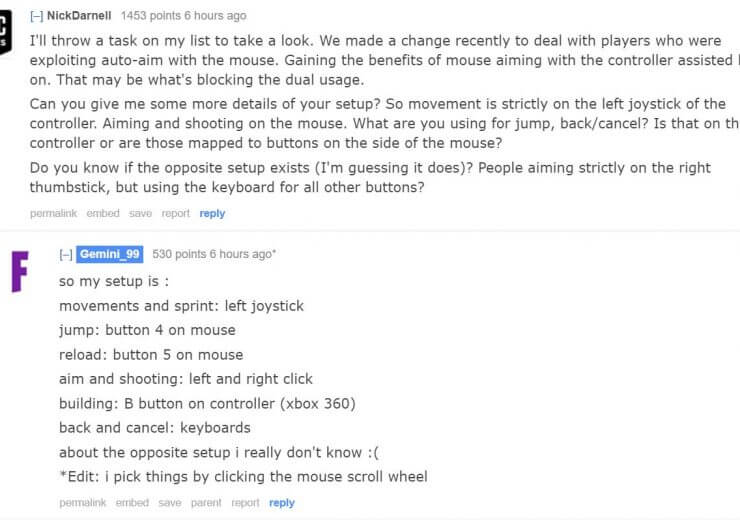This screenshot has width=740, height=520.
Task: Open permalink for Gemini_99's comment
Action: [x=83, y=503]
